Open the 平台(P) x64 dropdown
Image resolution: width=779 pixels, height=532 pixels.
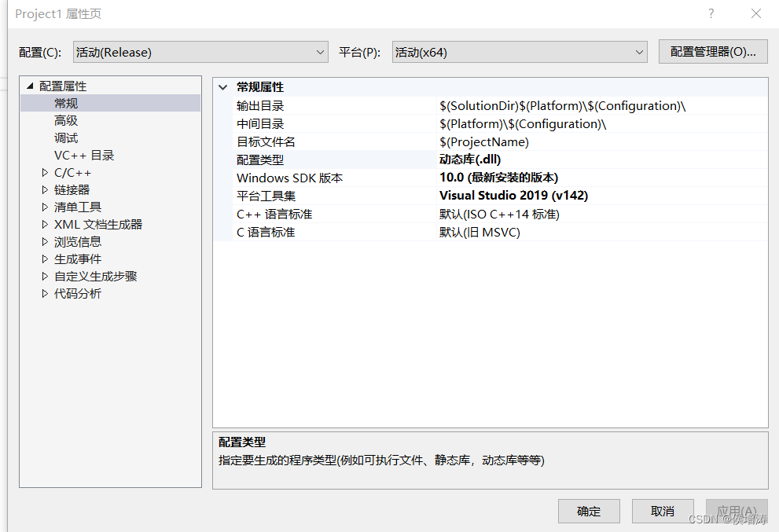[519, 52]
